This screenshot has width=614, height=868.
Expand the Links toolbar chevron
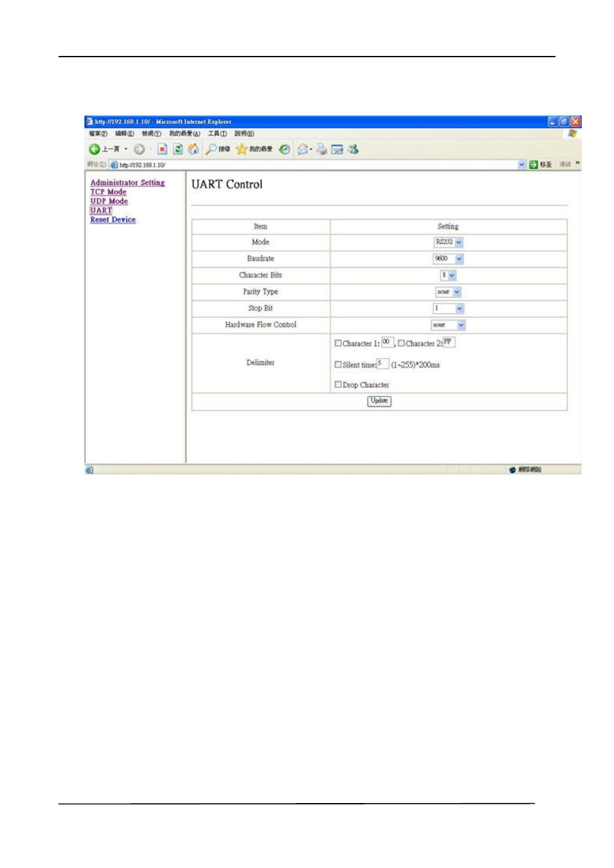[577, 163]
